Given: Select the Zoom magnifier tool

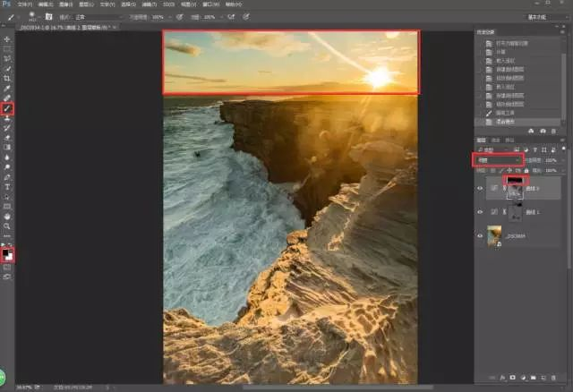Looking at the screenshot, I should (x=7, y=226).
